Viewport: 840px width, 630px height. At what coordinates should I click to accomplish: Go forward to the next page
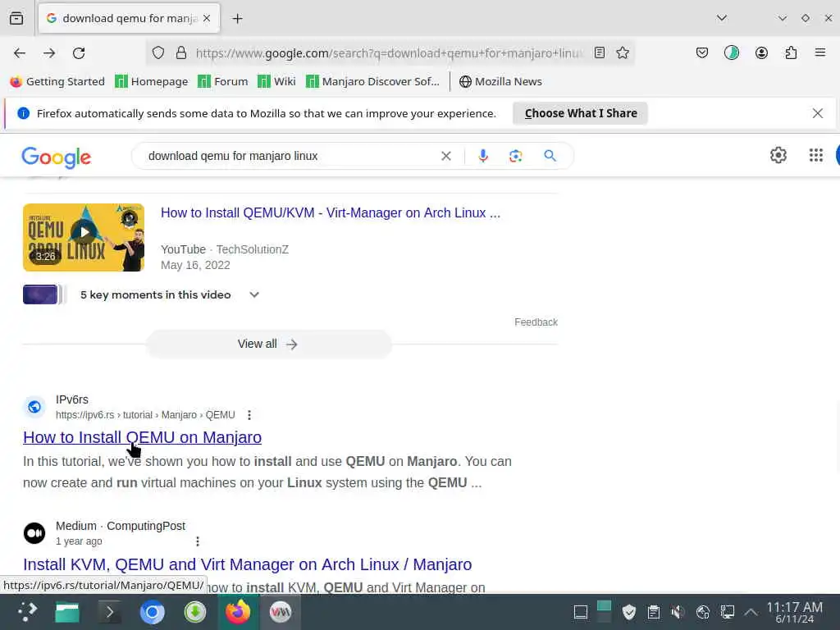coord(49,53)
